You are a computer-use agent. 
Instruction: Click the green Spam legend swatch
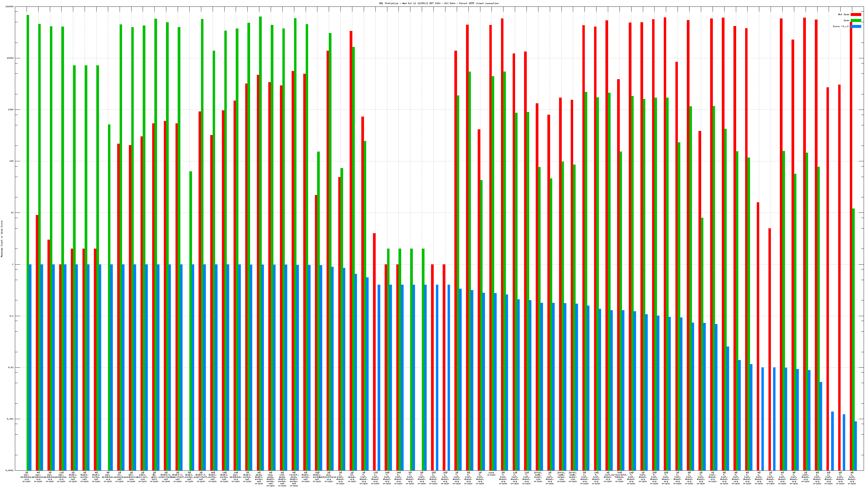coord(856,21)
